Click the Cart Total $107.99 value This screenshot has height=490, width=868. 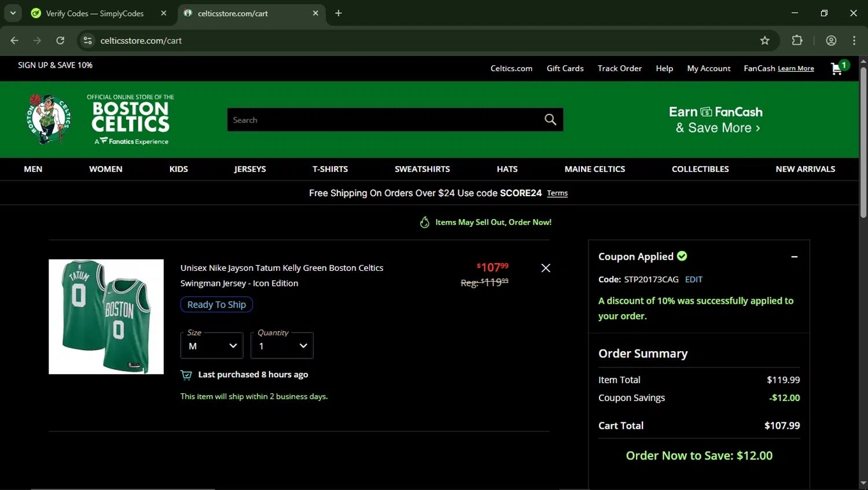[x=782, y=426]
